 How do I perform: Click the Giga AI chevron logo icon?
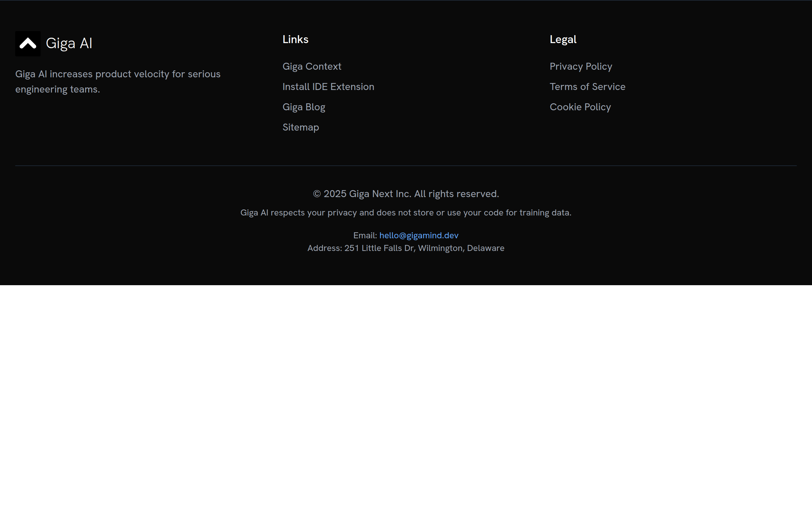[28, 44]
